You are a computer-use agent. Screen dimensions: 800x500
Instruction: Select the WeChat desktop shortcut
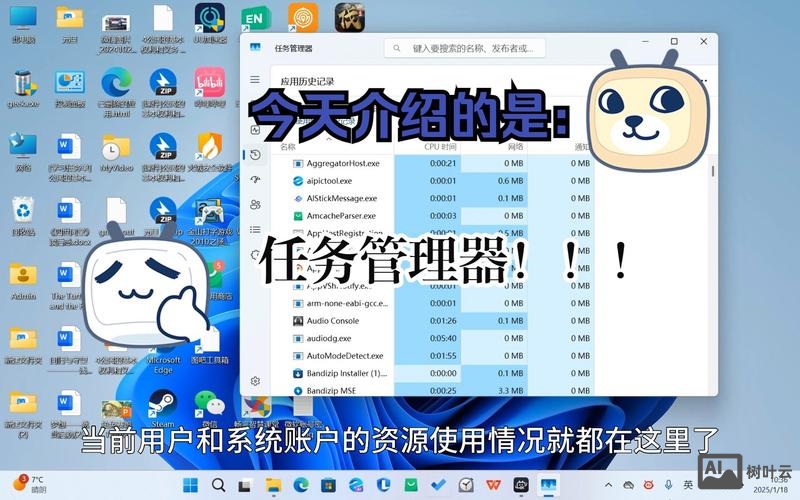(x=210, y=409)
